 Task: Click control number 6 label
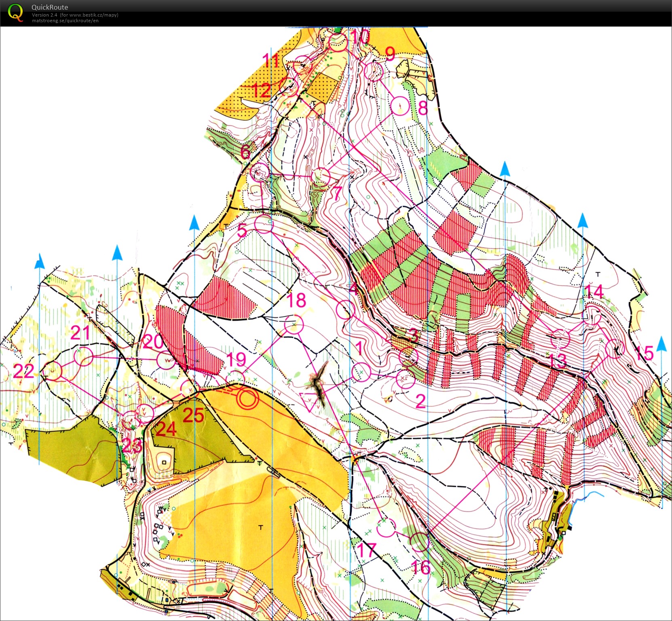(x=245, y=152)
